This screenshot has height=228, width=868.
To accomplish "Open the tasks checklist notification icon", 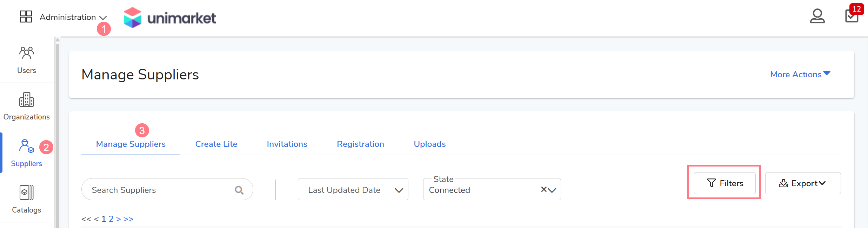I will (852, 16).
